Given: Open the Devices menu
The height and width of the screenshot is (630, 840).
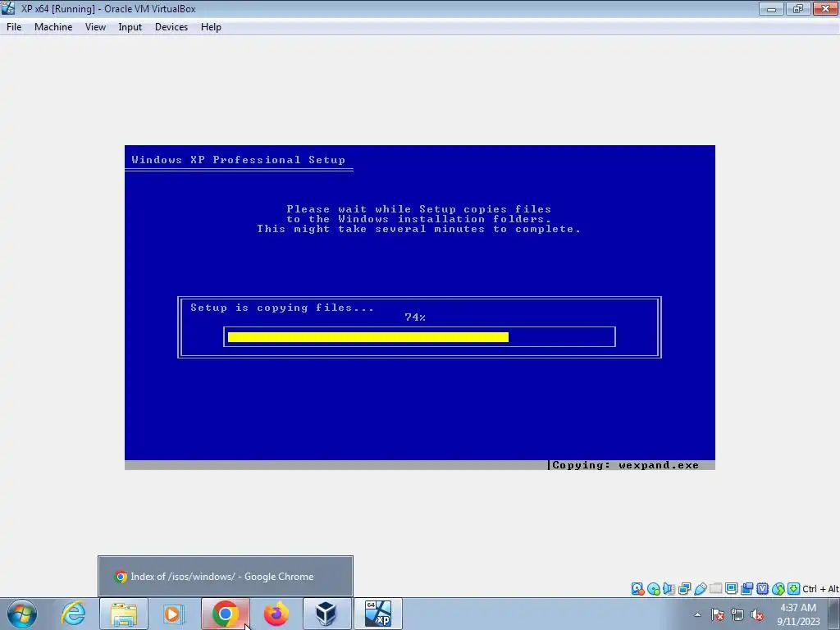Looking at the screenshot, I should tap(171, 27).
